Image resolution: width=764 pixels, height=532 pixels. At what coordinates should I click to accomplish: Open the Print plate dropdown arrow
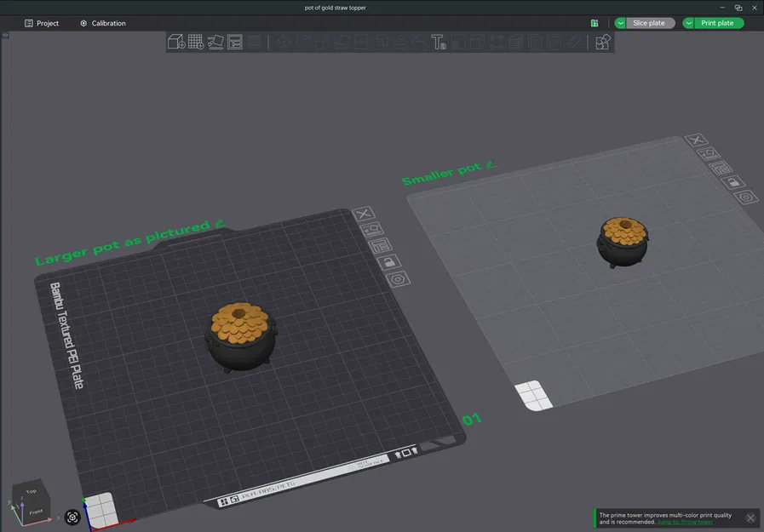(x=688, y=23)
